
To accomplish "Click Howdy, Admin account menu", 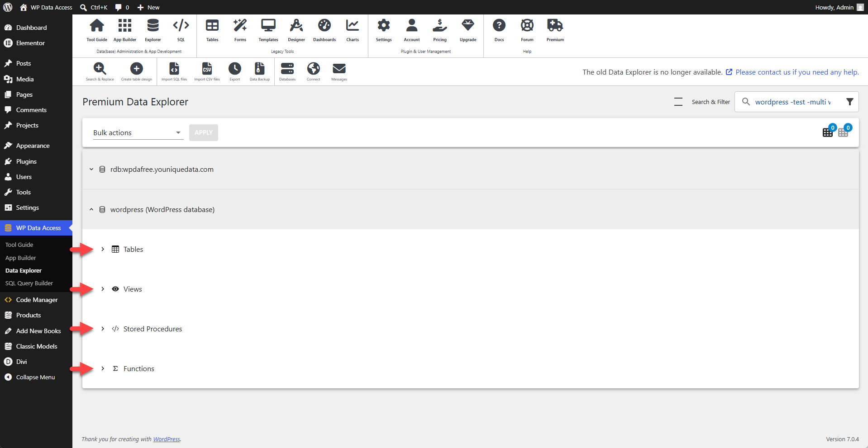I will 839,7.
